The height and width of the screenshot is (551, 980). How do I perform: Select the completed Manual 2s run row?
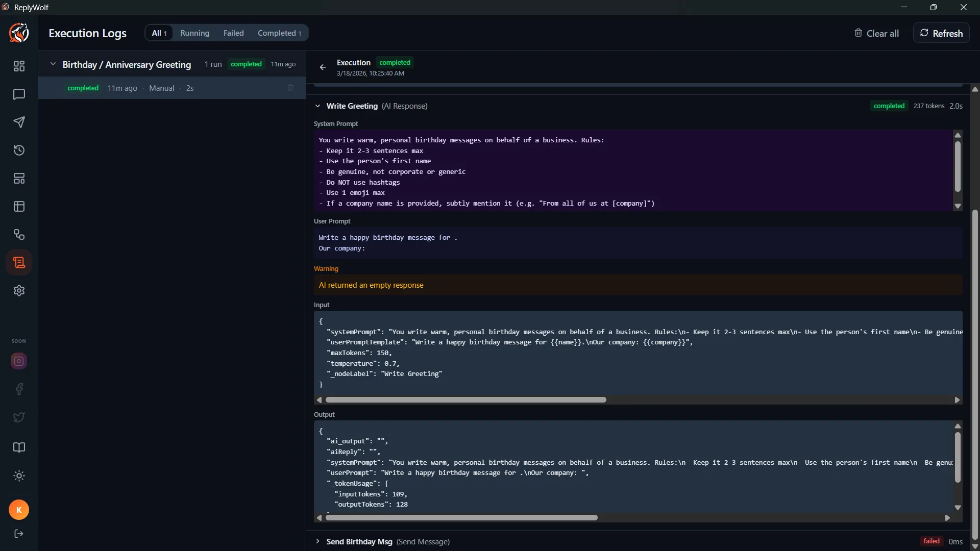click(172, 88)
